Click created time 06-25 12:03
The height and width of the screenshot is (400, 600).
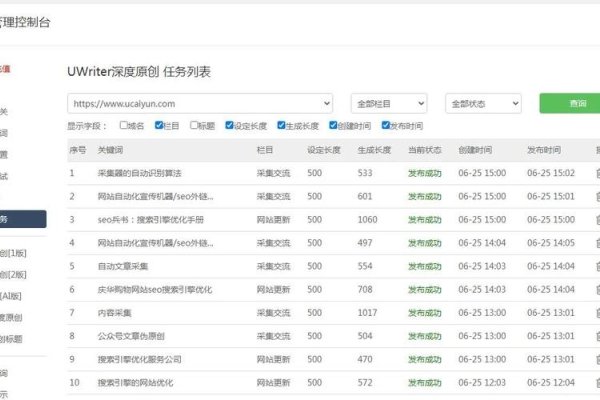coord(482,383)
